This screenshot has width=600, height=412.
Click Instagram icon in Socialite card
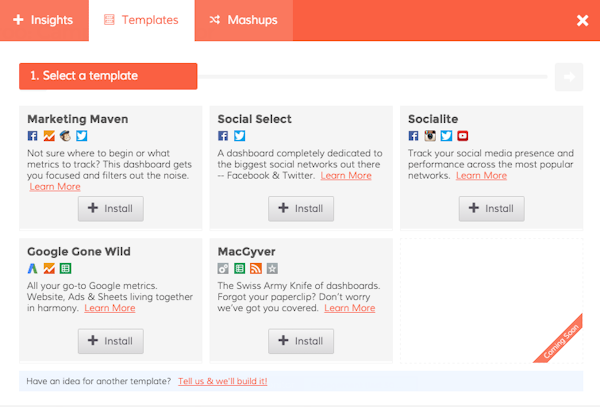coord(430,136)
